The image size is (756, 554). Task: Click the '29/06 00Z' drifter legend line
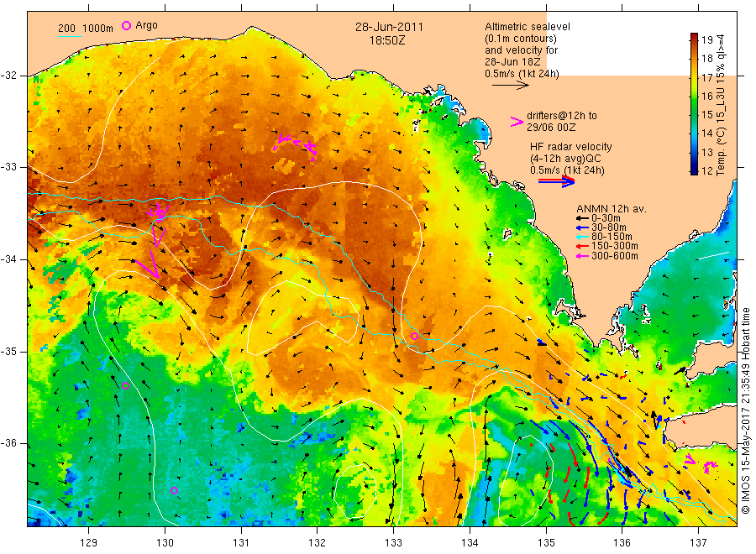[551, 128]
